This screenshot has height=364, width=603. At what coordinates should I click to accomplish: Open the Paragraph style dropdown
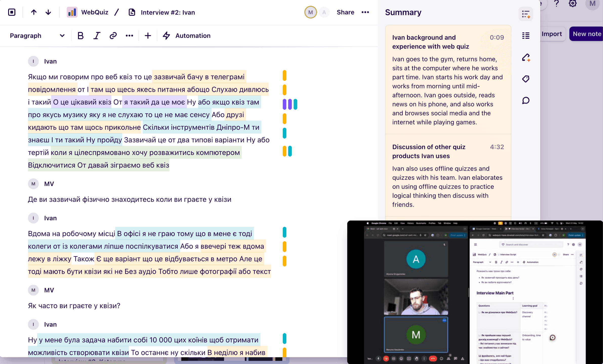[x=37, y=36]
